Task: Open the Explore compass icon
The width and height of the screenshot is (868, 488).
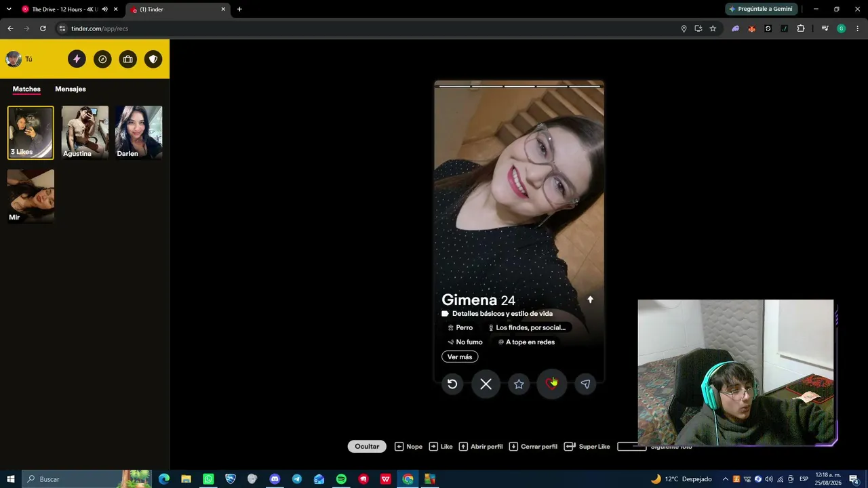Action: pos(102,59)
